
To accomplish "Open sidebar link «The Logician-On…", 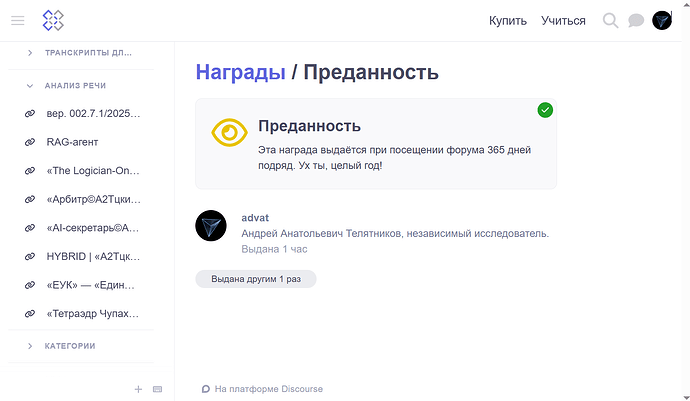I will (x=93, y=171).
